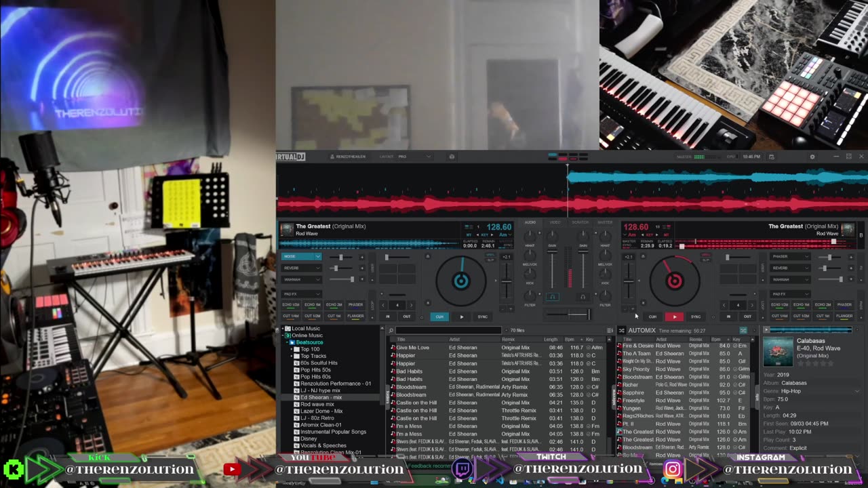Switch mixer to the SCRATCH tab
This screenshot has width=868, height=488.
[580, 222]
